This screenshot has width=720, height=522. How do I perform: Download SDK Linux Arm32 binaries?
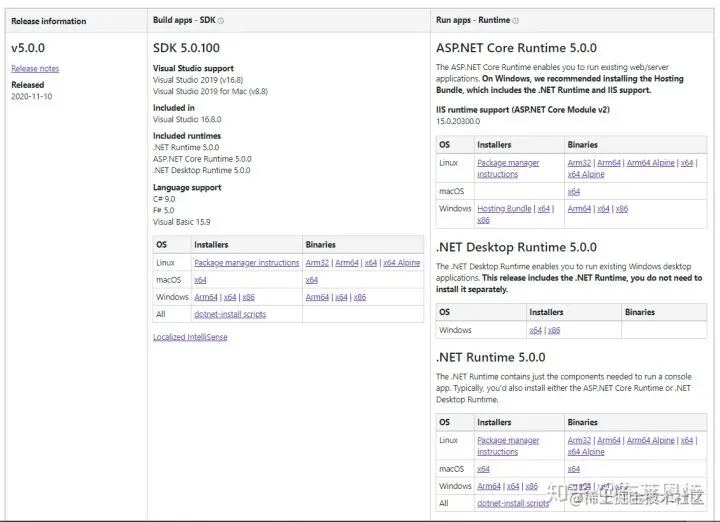tap(317, 263)
